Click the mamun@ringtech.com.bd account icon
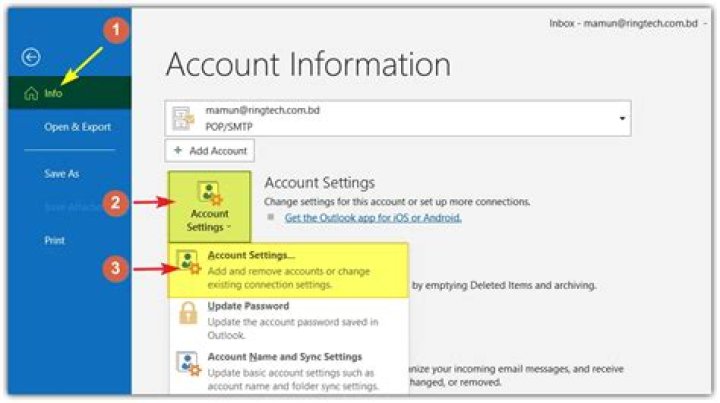The width and height of the screenshot is (720, 403). pyautogui.click(x=183, y=118)
